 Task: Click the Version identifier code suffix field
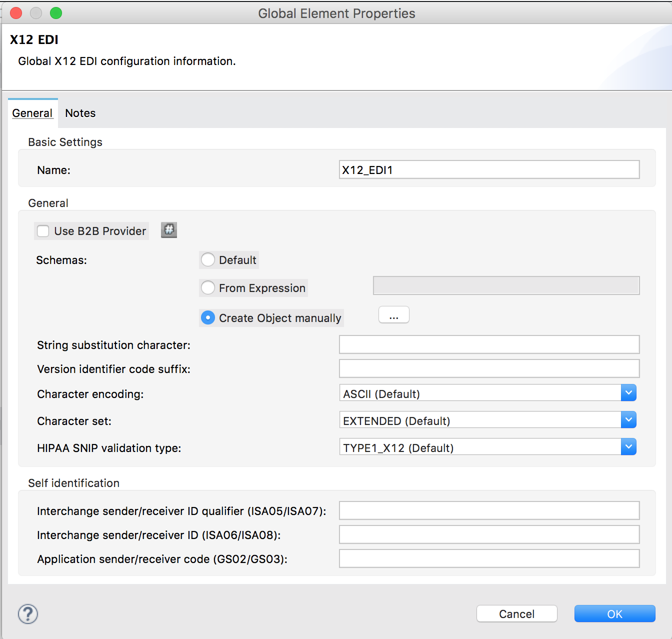489,368
